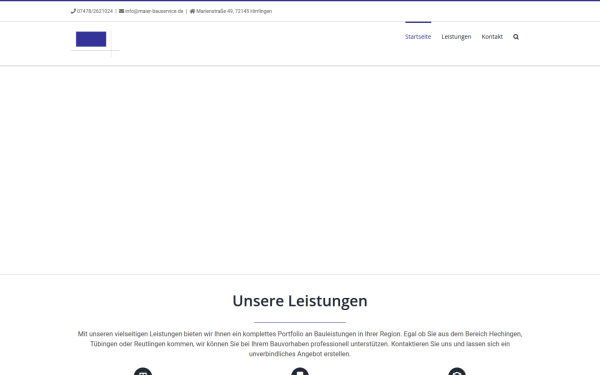Click the phone handset icon in top bar
600x375 pixels.
click(73, 11)
